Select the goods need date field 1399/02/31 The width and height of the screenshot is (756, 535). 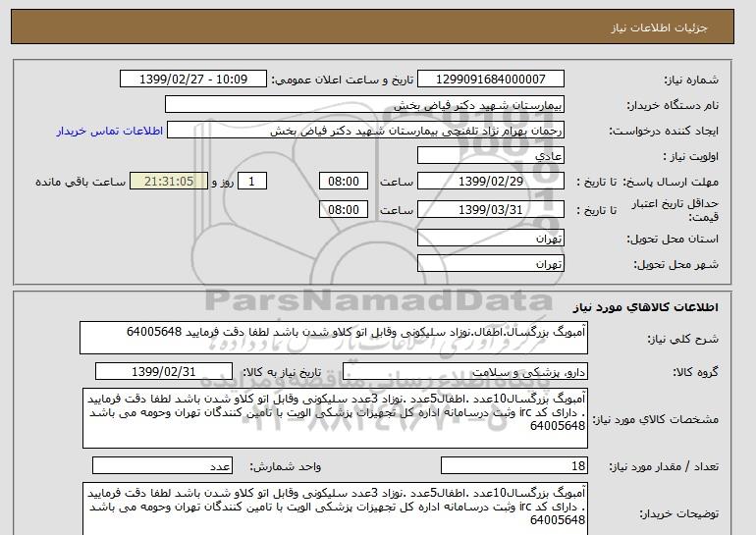[x=164, y=372]
